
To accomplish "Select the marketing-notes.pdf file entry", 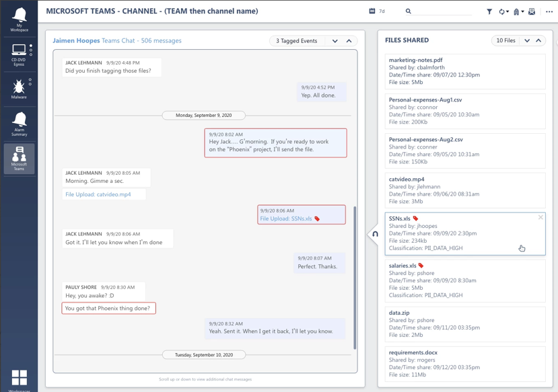I will pos(464,71).
